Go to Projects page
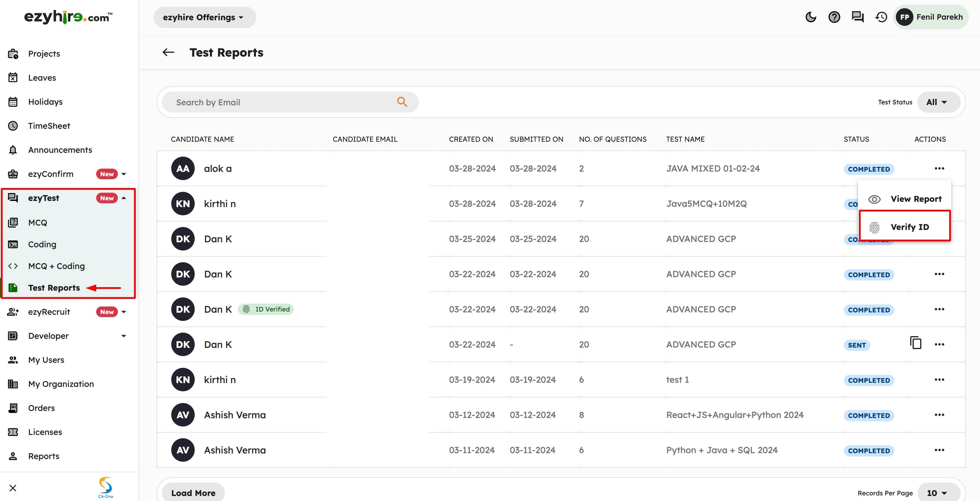This screenshot has width=980, height=501. (44, 54)
